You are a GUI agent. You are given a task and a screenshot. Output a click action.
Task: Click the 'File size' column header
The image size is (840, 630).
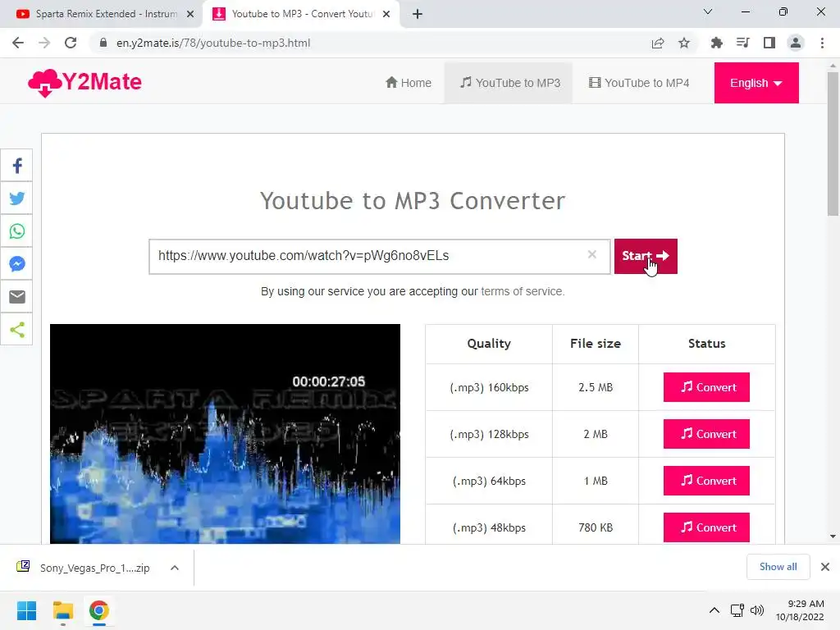tap(596, 344)
